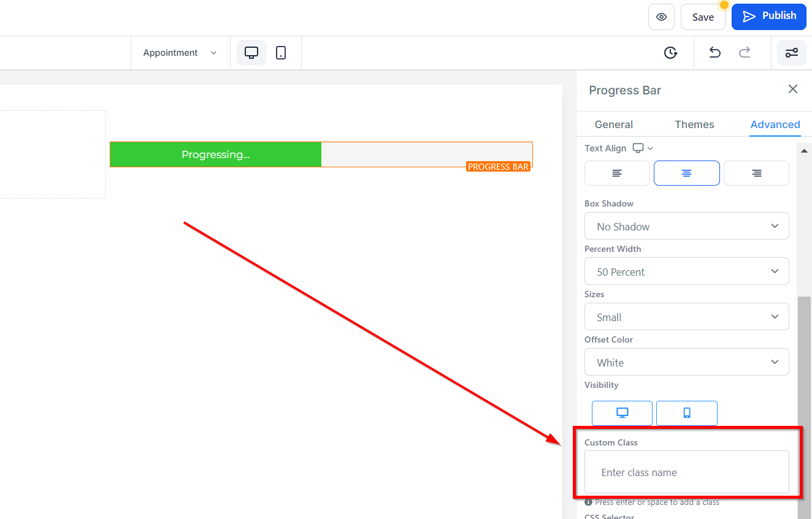Click the undo arrow icon
Image resolution: width=812 pixels, height=519 pixels.
coord(714,53)
